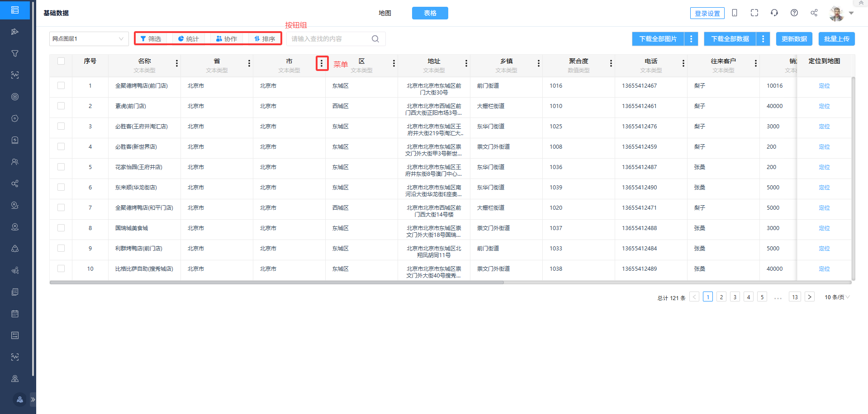Click the help question mark icon
Viewport: 868px width, 414px height.
[x=794, y=13]
